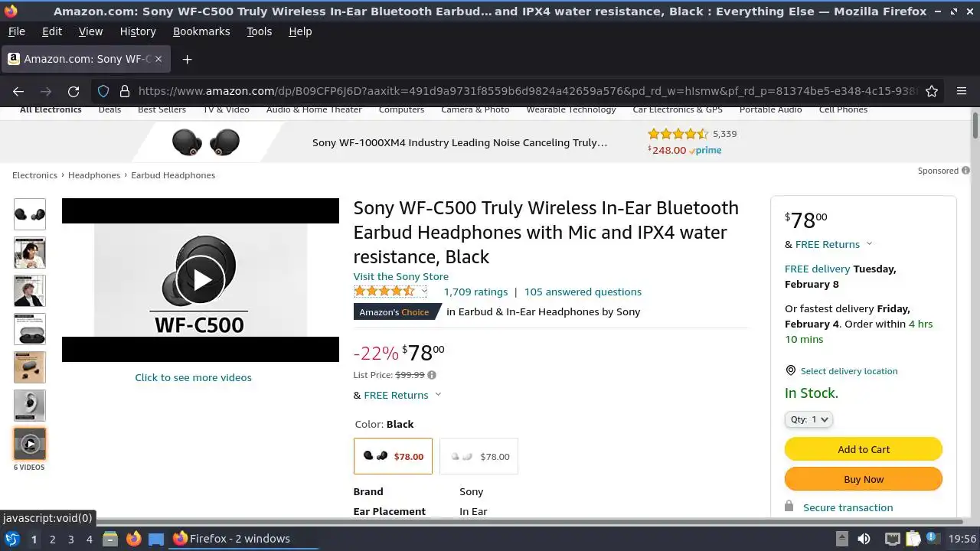
Task: Open the taskbar volume icon
Action: [x=864, y=539]
